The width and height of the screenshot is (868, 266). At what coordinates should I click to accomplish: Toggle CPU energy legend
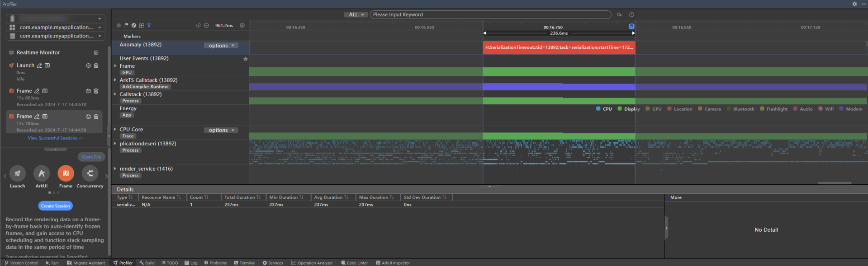(604, 109)
